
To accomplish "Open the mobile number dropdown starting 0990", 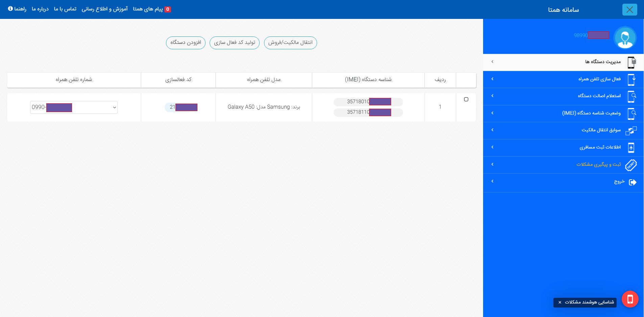I will pyautogui.click(x=74, y=107).
